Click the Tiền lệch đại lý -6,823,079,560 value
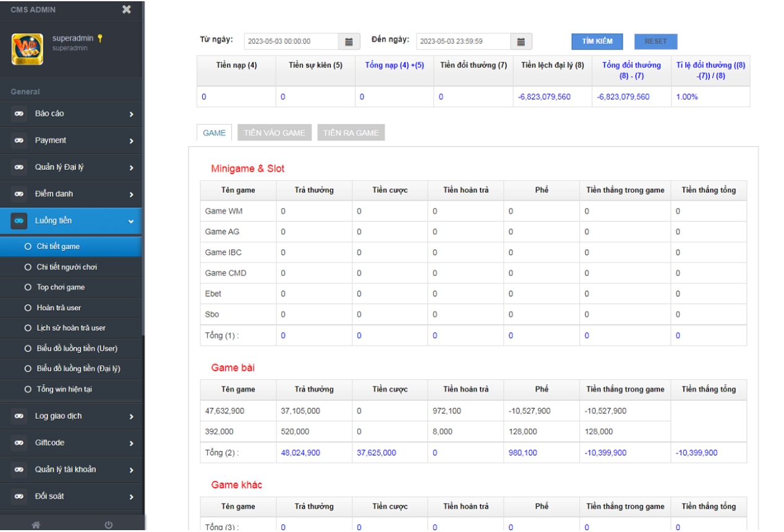 tap(545, 97)
